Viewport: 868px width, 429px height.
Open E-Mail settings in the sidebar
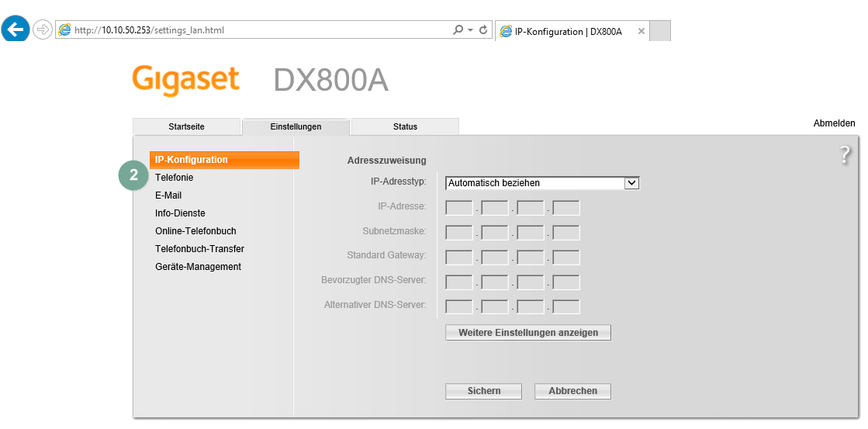click(x=168, y=195)
